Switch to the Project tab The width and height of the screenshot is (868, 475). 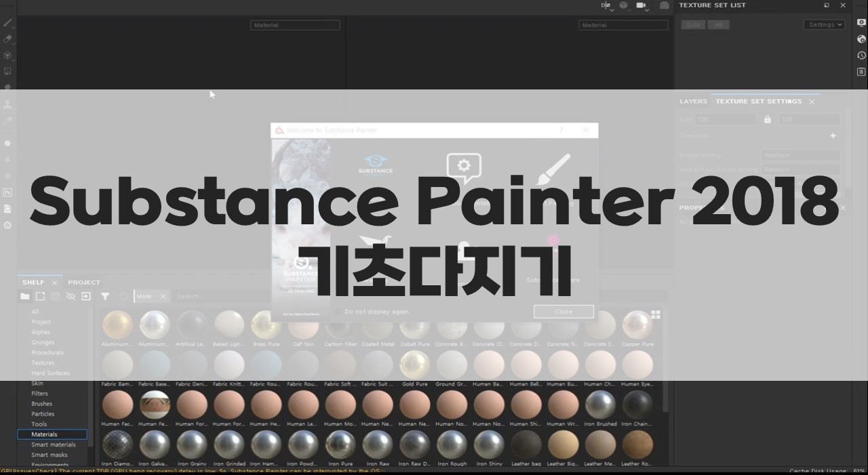pyautogui.click(x=83, y=283)
